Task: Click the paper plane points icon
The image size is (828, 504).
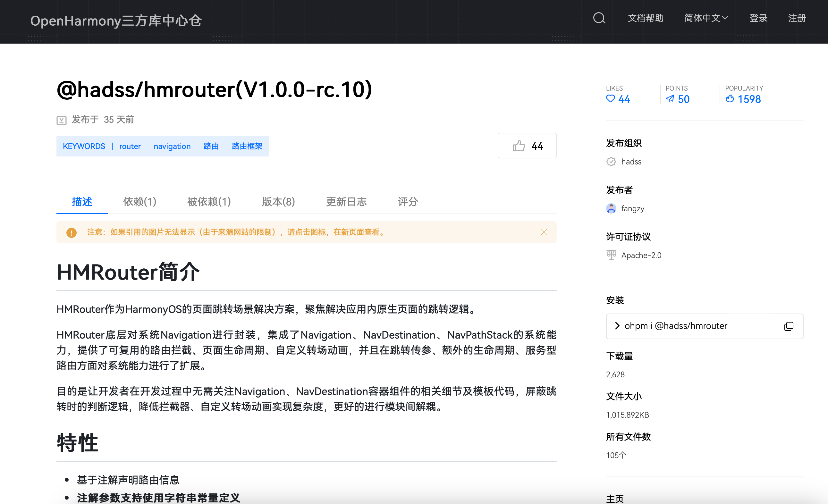Action: pos(670,99)
